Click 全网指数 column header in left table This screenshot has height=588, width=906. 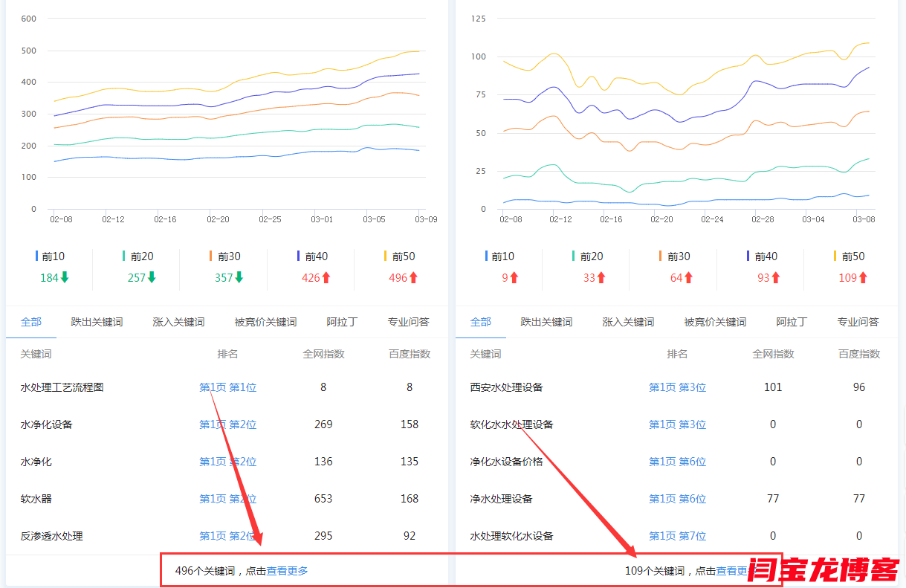point(323,354)
